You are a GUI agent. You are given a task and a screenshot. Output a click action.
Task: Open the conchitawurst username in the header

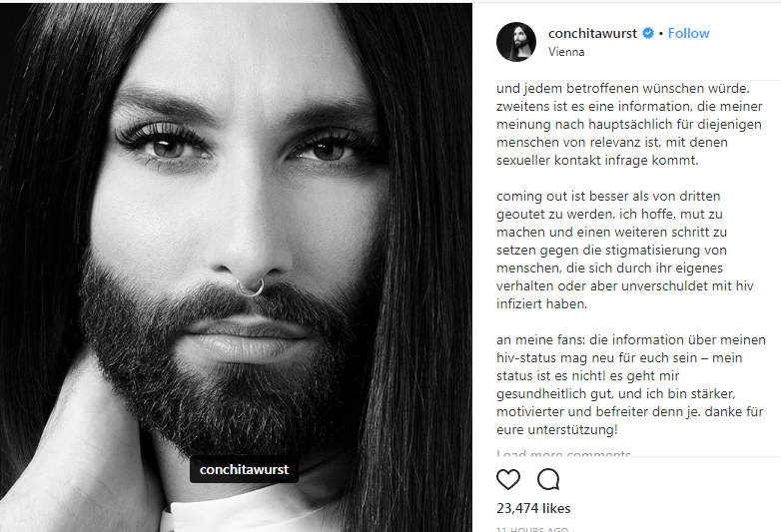click(x=592, y=33)
